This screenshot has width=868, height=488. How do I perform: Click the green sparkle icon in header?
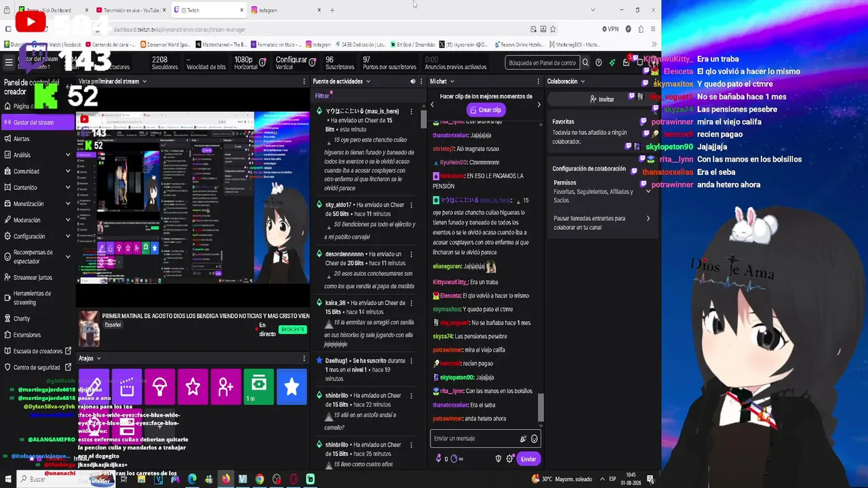click(x=612, y=62)
